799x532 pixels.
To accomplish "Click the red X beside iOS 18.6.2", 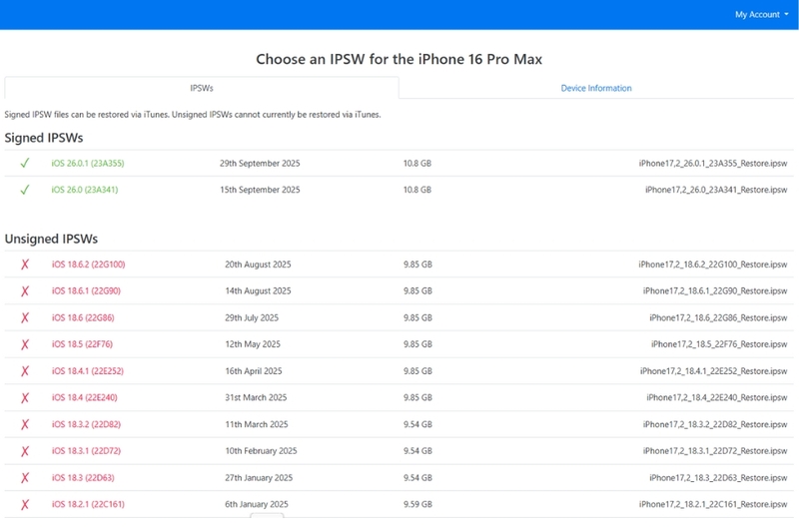I will [25, 265].
